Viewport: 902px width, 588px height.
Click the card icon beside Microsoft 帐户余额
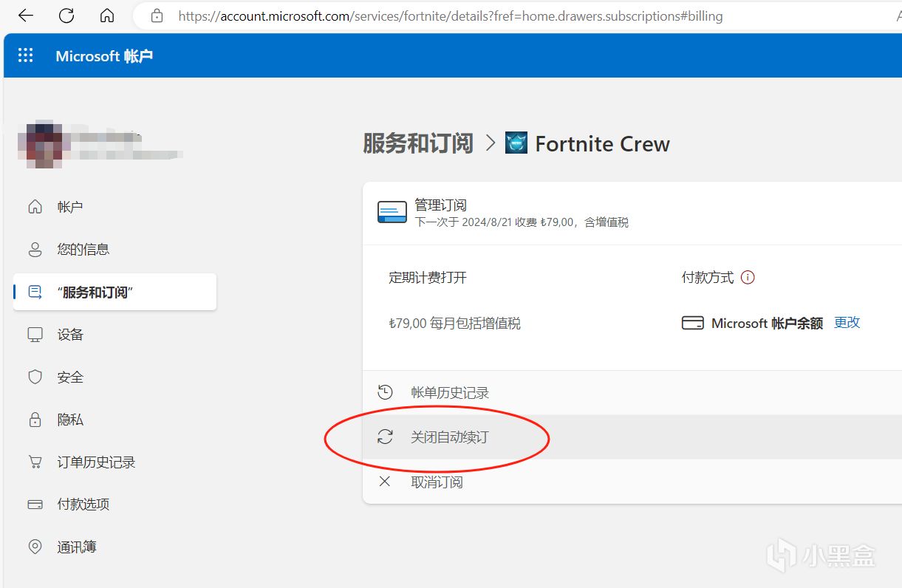(692, 324)
